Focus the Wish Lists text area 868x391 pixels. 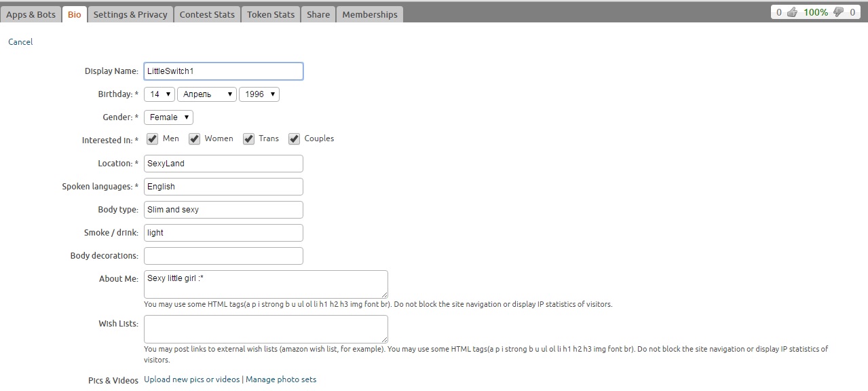point(265,329)
